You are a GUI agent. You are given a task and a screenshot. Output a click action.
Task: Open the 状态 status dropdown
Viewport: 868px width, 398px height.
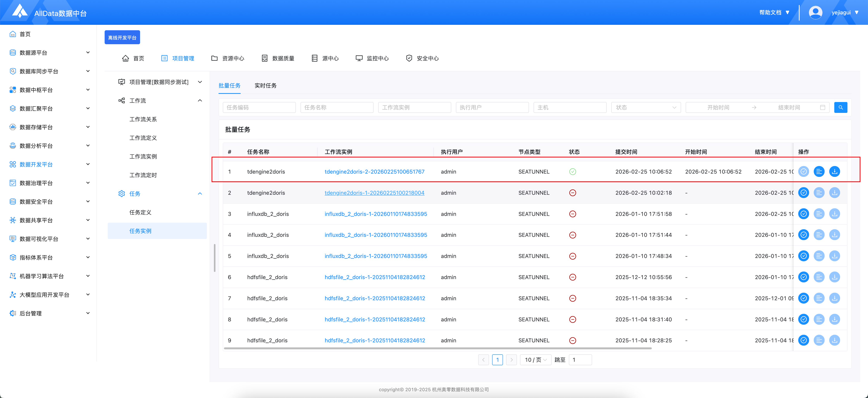(x=646, y=107)
